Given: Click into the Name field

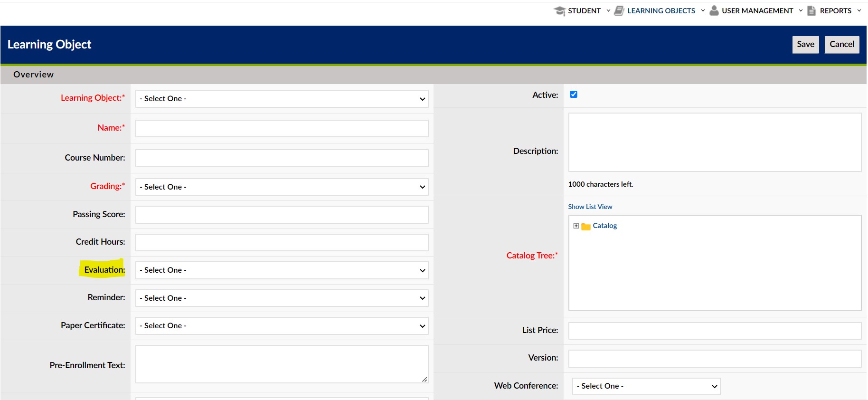Looking at the screenshot, I should [282, 128].
